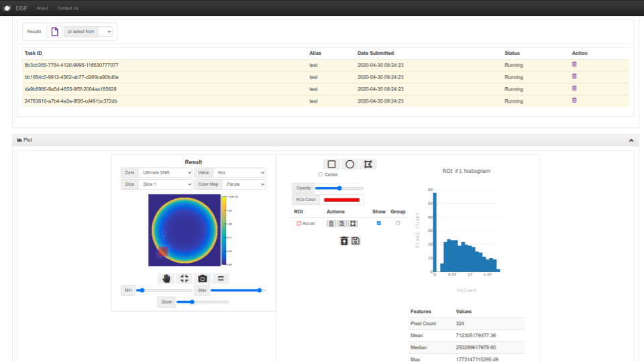Click the camera snapshot icon
This screenshot has width=644, height=362.
[x=203, y=278]
